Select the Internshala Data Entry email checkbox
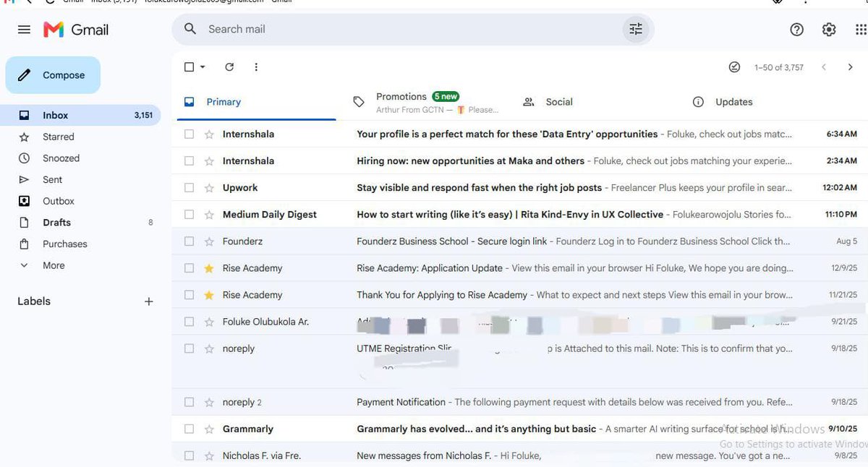Screen dimensions: 868x467 click(189, 134)
